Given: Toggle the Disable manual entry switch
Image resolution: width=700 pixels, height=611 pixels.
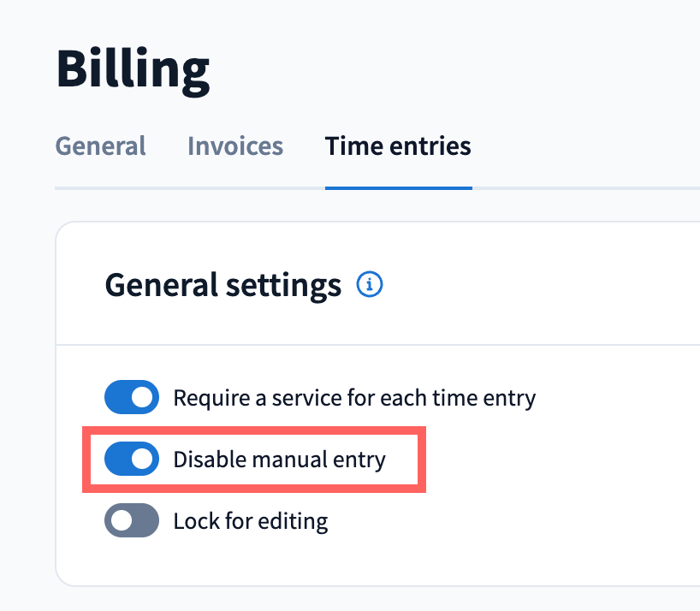Looking at the screenshot, I should coord(132,460).
